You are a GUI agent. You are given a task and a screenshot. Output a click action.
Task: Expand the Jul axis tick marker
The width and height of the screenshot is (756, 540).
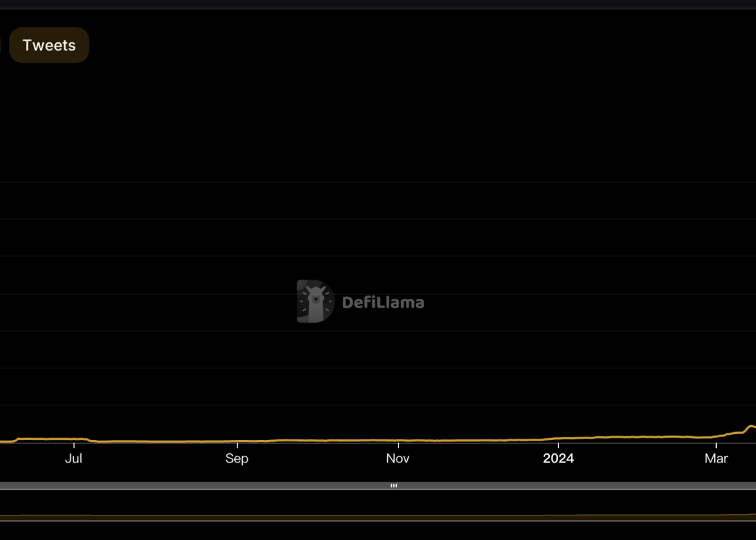(x=74, y=445)
